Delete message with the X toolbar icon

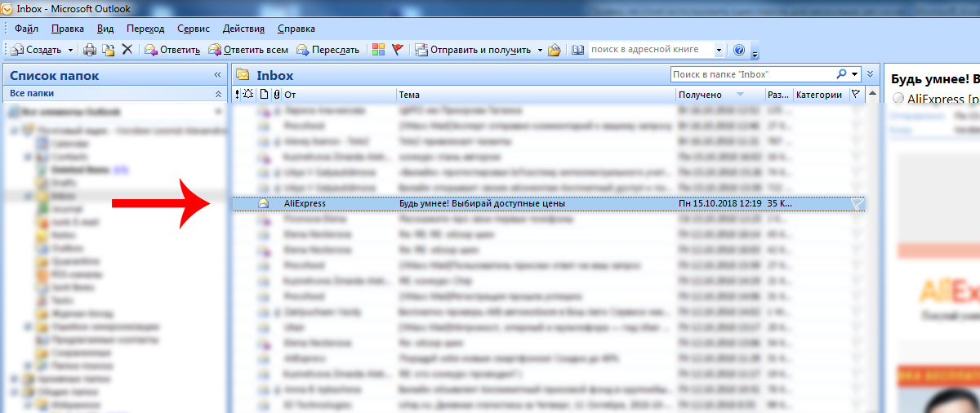click(x=127, y=50)
